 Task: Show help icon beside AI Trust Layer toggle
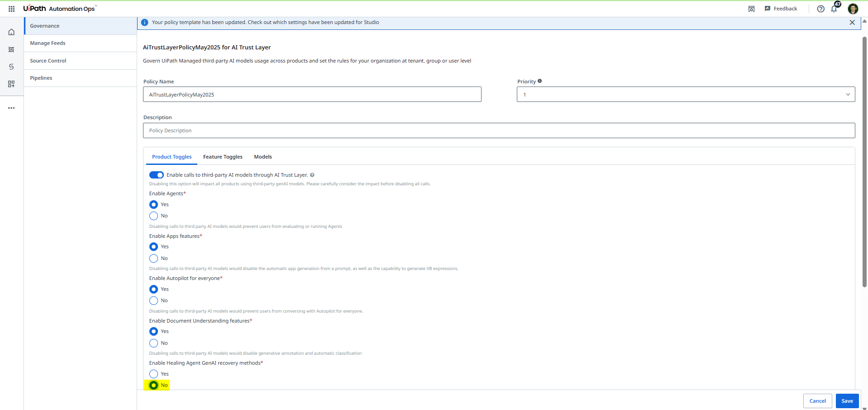click(312, 175)
